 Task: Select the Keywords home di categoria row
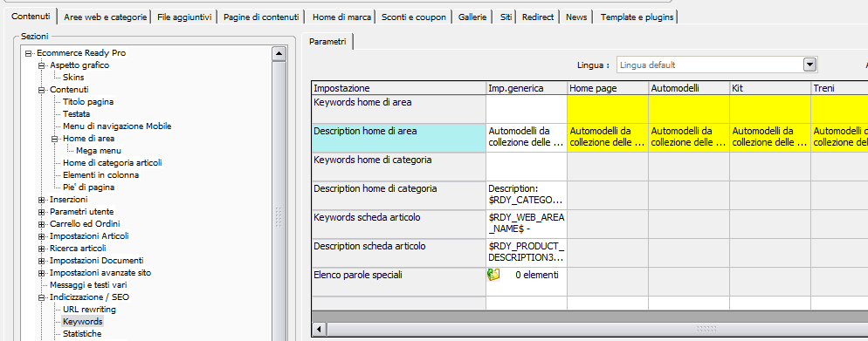point(398,167)
